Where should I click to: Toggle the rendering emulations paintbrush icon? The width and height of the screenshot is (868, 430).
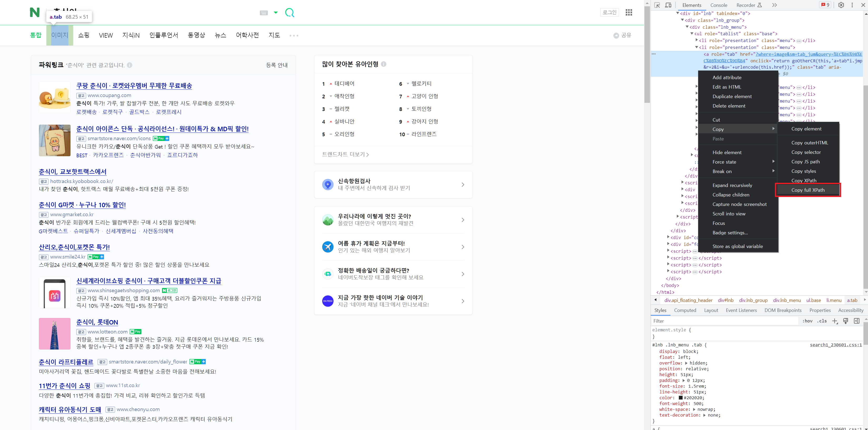(x=845, y=321)
